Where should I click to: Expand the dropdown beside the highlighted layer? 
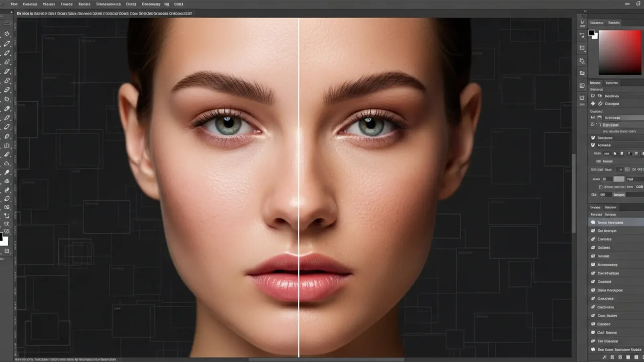(x=640, y=222)
